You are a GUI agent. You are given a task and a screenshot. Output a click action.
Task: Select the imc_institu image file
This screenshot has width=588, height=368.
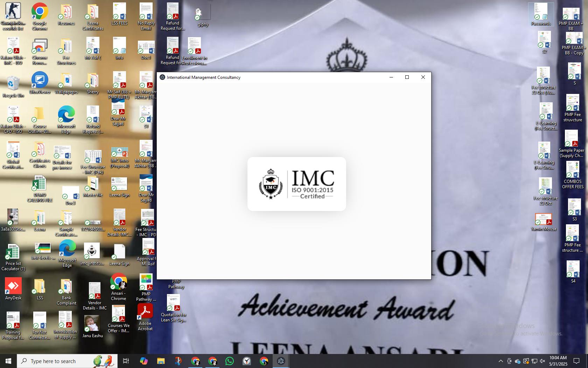pyautogui.click(x=92, y=254)
